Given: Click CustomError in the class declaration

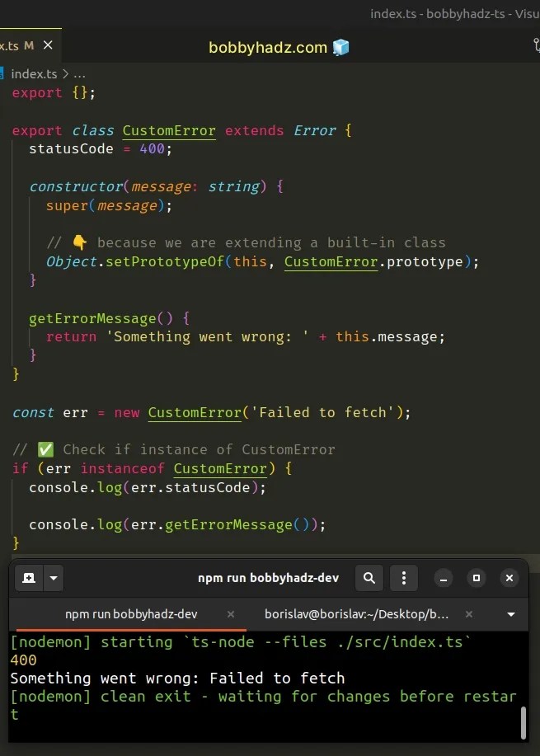Looking at the screenshot, I should [x=169, y=130].
